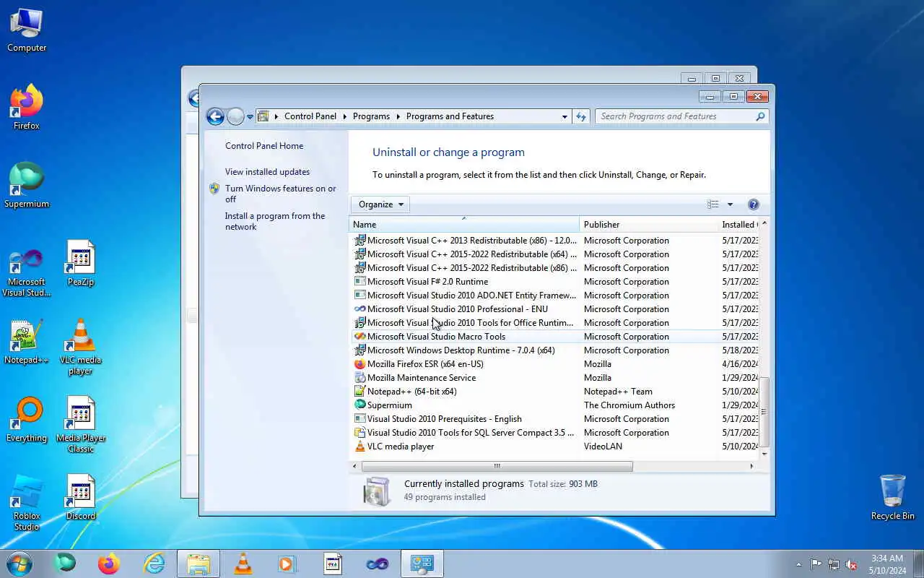Select Microsoft Visual F# 2.0 Runtime row
This screenshot has height=578, width=924.
(x=556, y=282)
